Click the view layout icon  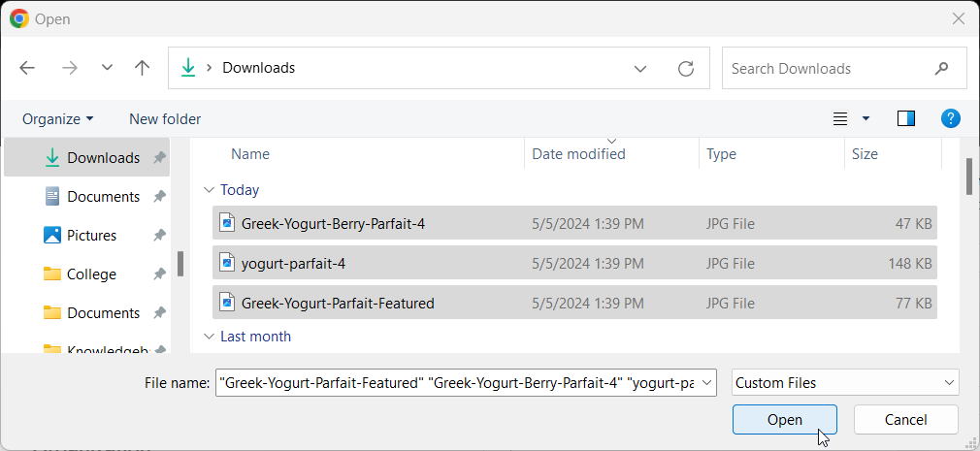coord(840,118)
